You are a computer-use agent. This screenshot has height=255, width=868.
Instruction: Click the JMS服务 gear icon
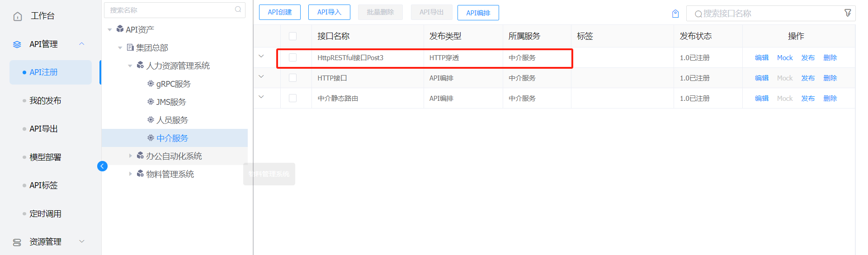click(x=151, y=101)
